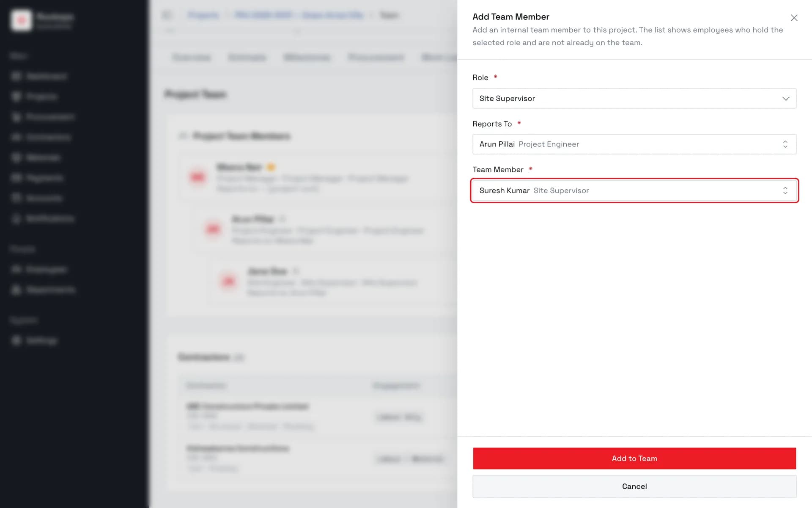
Task: Click the red Add to Team button
Action: tap(634, 458)
